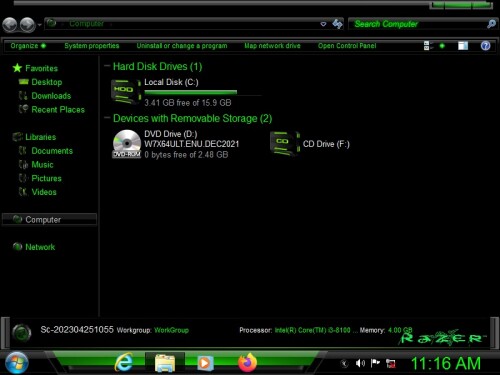Viewport: 500px width, 375px height.
Task: Open the Videos library
Action: [44, 192]
